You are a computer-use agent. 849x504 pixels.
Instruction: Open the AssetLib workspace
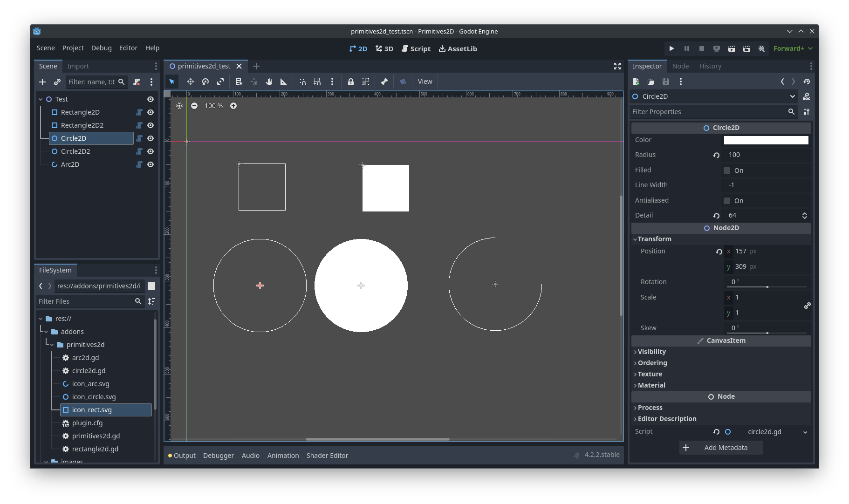[458, 48]
